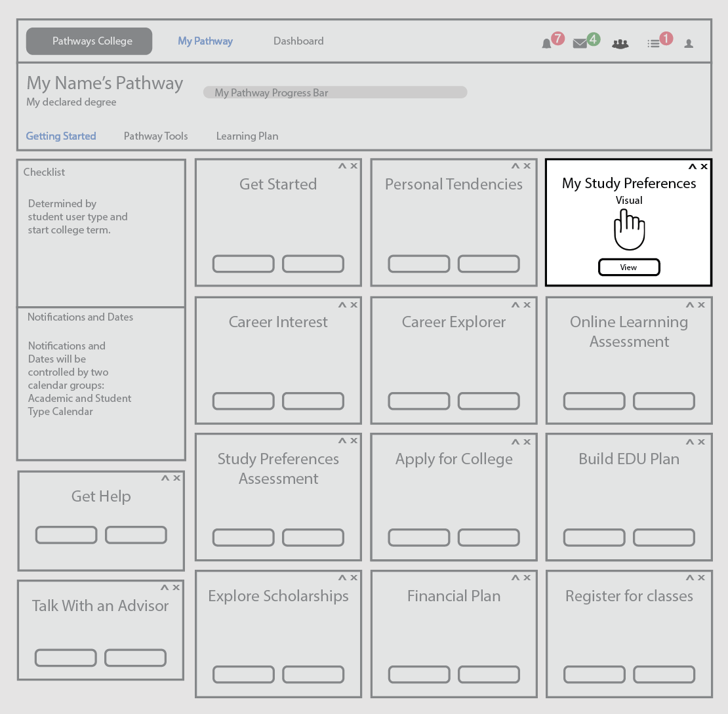Open the Explore Scholarships card title
728x714 pixels.
pyautogui.click(x=277, y=596)
